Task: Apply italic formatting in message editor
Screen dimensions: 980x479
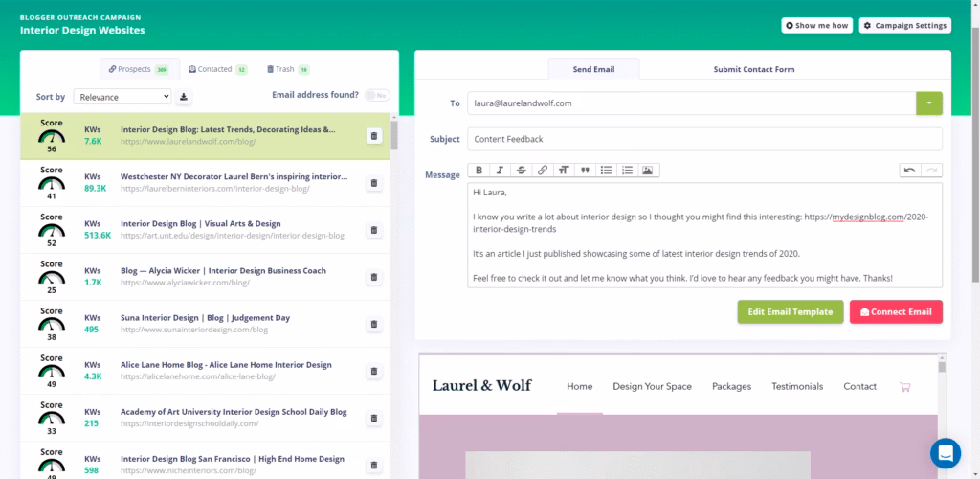Action: pyautogui.click(x=500, y=171)
